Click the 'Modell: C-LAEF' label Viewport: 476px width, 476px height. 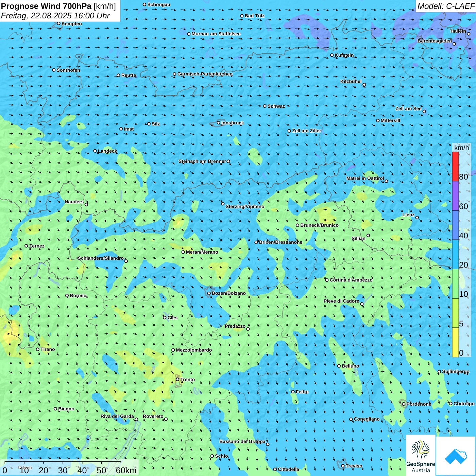446,6
